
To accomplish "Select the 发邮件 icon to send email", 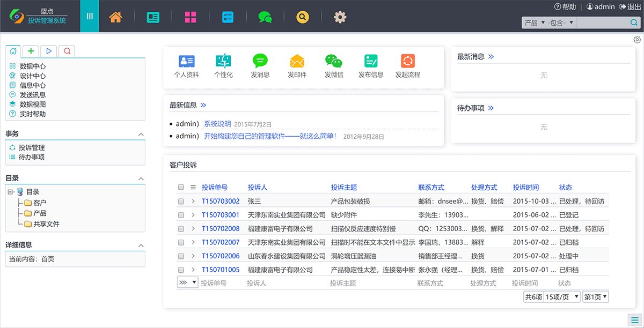I will 297,62.
